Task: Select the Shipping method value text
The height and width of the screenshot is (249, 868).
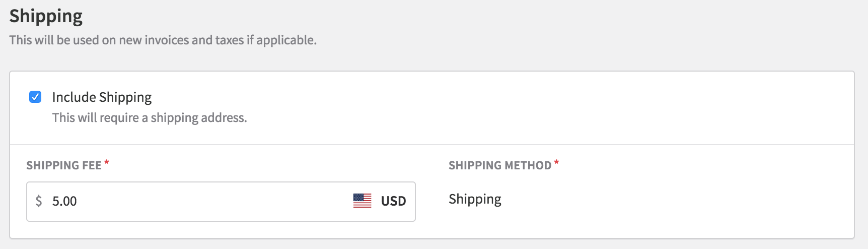Action: point(475,200)
